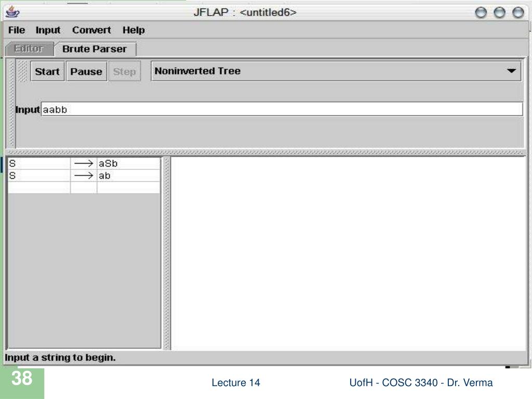Click the toolbar drag handle beside Start
This screenshot has height=399, width=532.
point(22,71)
